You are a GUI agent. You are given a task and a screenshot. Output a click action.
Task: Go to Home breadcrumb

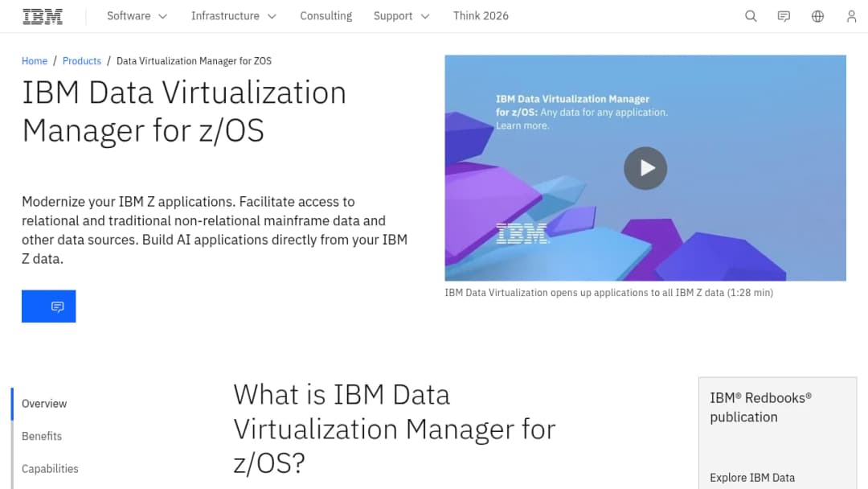pos(35,61)
